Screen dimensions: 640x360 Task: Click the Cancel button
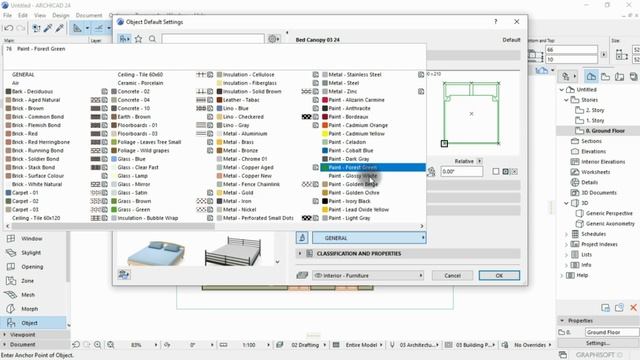pos(452,276)
